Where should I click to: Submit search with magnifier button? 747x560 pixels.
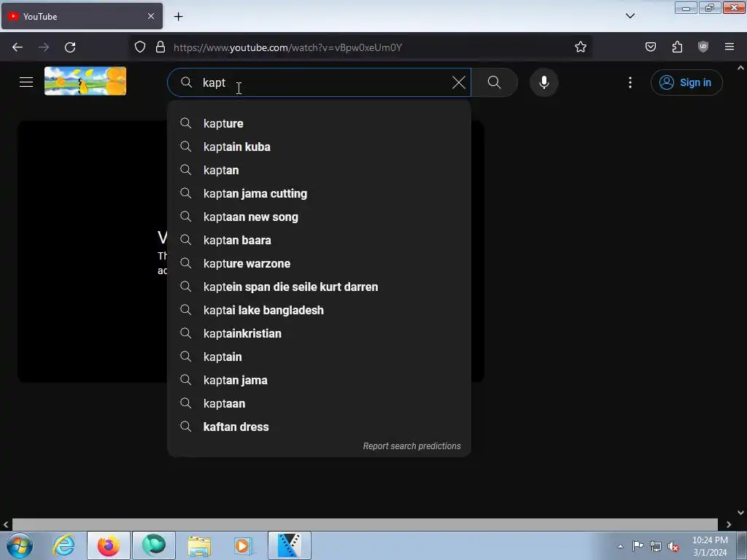495,82
